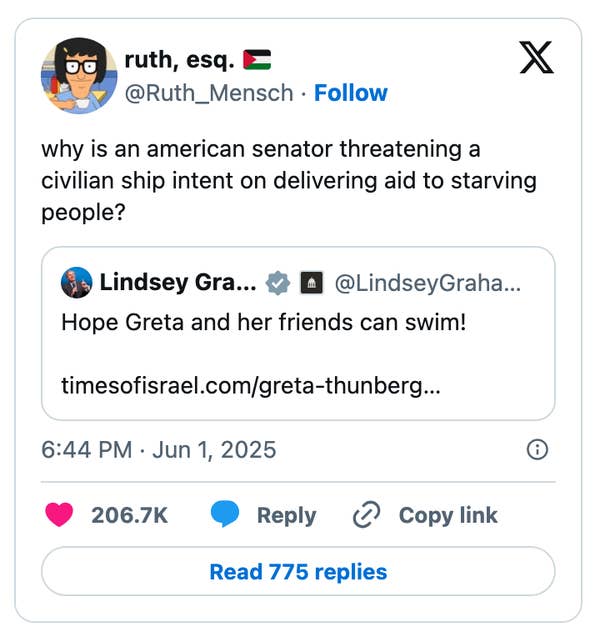600x642 pixels.
Task: Open the timesofisrael.com article link
Action: [251, 386]
